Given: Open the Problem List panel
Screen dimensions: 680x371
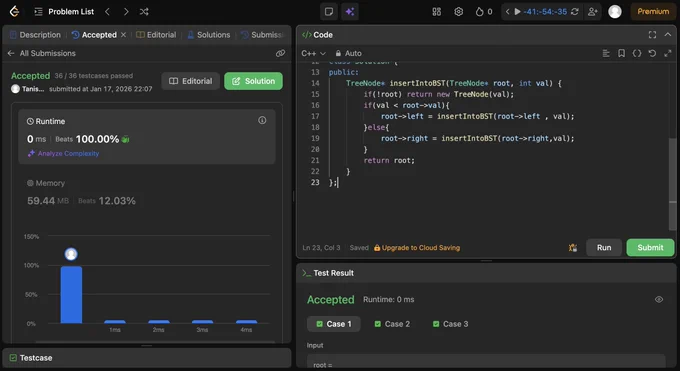Looking at the screenshot, I should coord(64,12).
